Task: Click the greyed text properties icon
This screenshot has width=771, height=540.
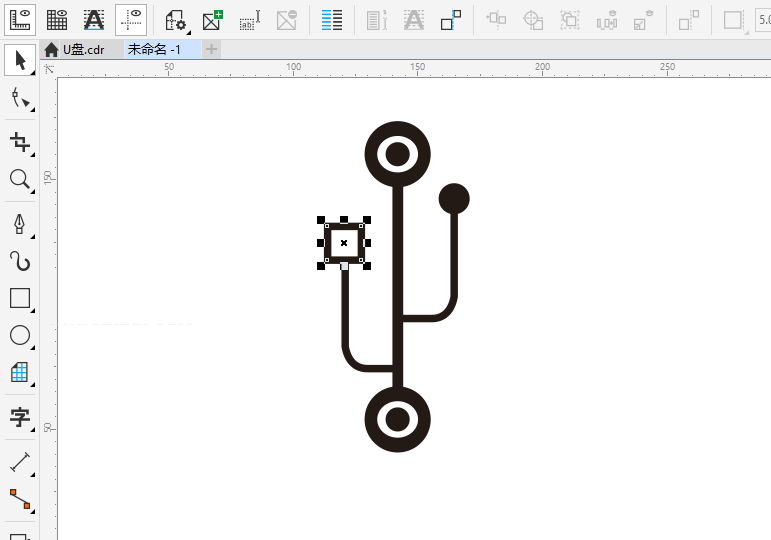Action: [377, 21]
